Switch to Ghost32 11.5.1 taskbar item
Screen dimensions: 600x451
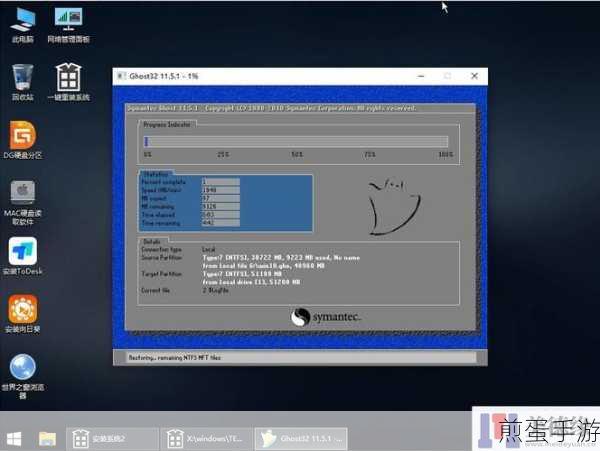point(301,438)
